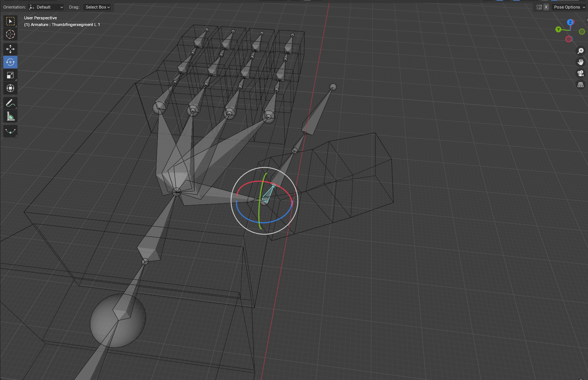Click the 'User Perspective' label
Viewport: 588px width, 380px height.
(40, 18)
